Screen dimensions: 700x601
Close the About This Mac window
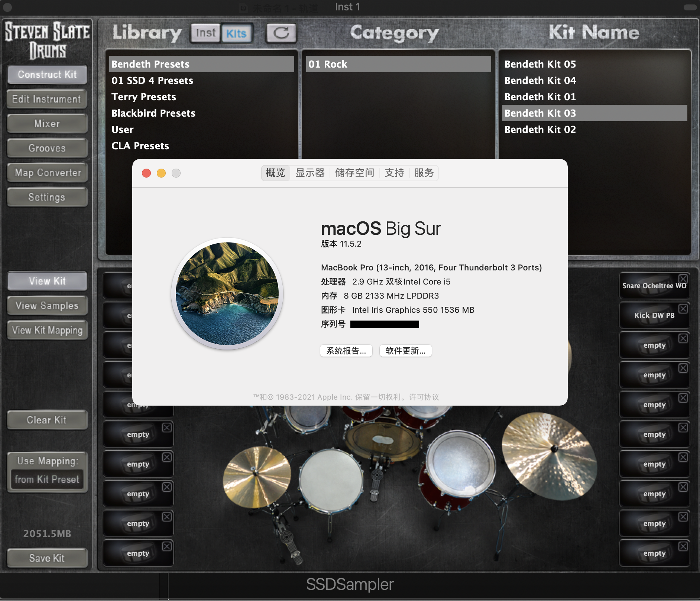pyautogui.click(x=146, y=173)
